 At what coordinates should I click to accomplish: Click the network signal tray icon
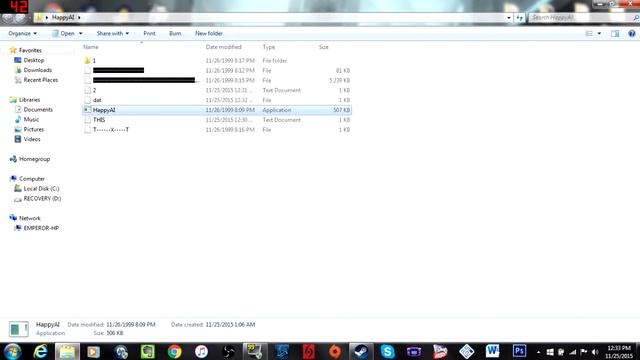tap(573, 352)
